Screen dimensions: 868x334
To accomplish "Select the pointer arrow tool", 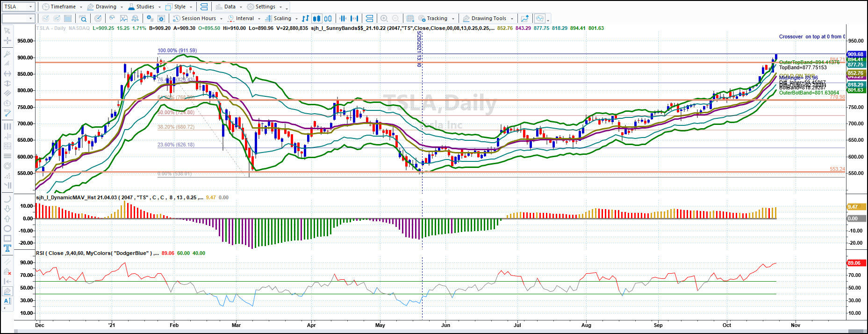I will [7, 30].
